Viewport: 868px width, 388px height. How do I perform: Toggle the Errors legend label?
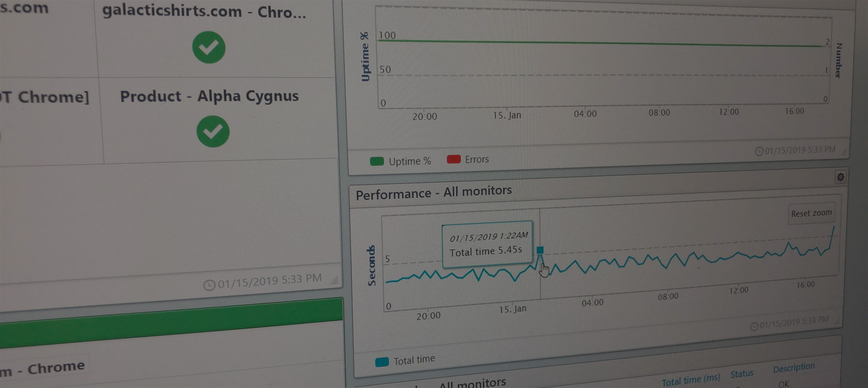coord(477,159)
